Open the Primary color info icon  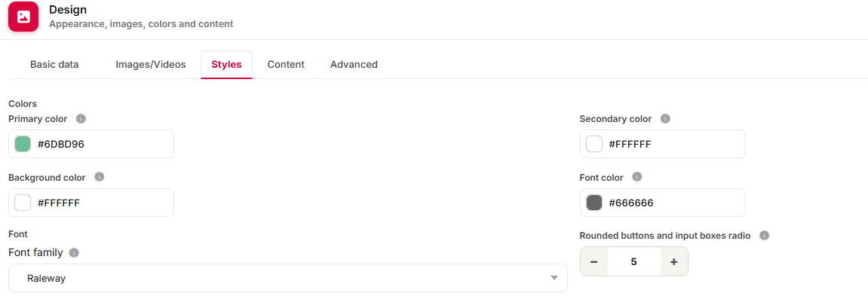tap(81, 118)
